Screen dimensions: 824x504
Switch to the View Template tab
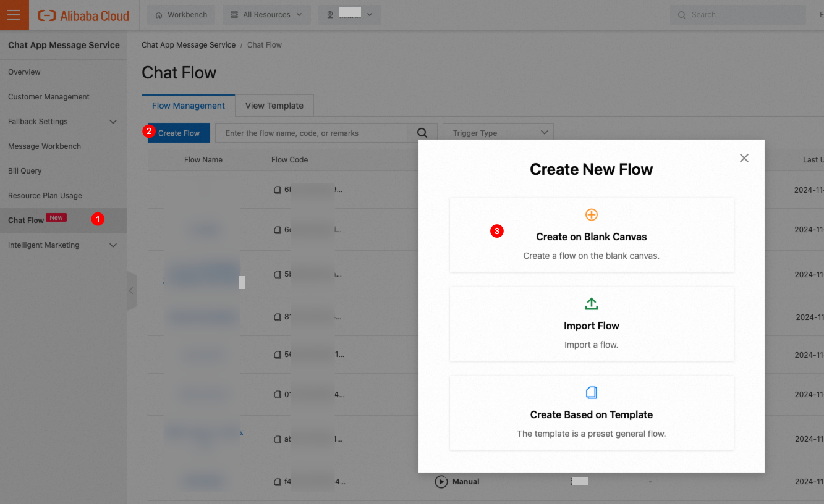click(x=274, y=106)
